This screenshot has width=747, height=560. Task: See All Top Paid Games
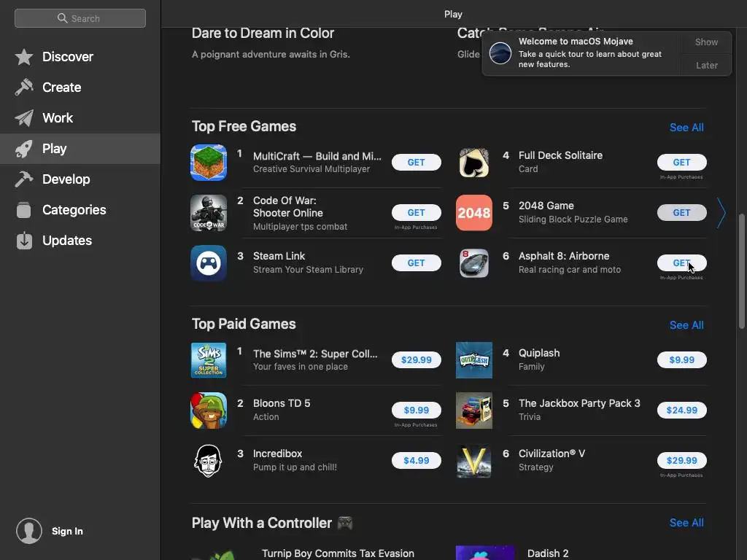[686, 324]
